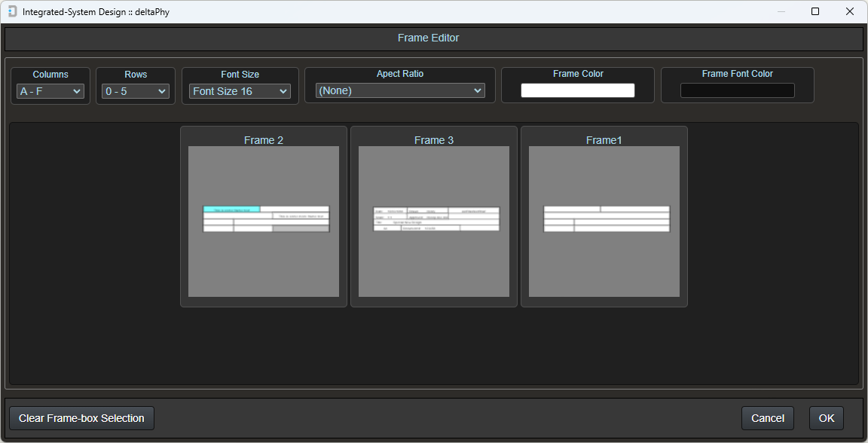Expand the Rows dropdown showing 0 - 5

pos(135,90)
